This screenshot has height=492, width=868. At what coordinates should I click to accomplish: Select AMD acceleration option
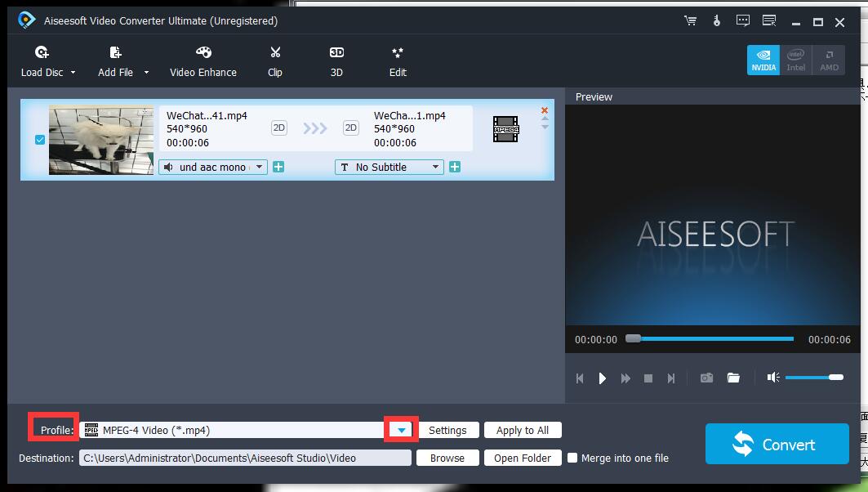[829, 60]
